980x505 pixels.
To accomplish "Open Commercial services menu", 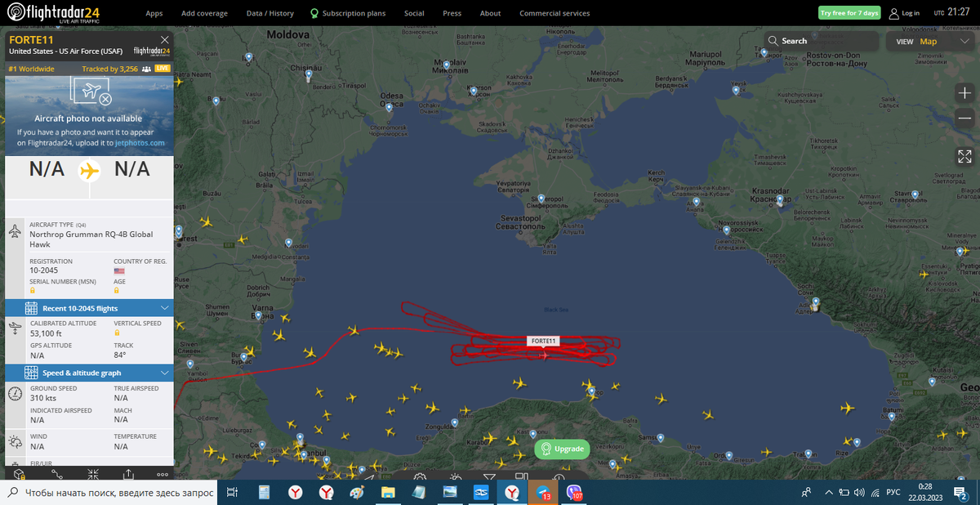I will pyautogui.click(x=555, y=13).
